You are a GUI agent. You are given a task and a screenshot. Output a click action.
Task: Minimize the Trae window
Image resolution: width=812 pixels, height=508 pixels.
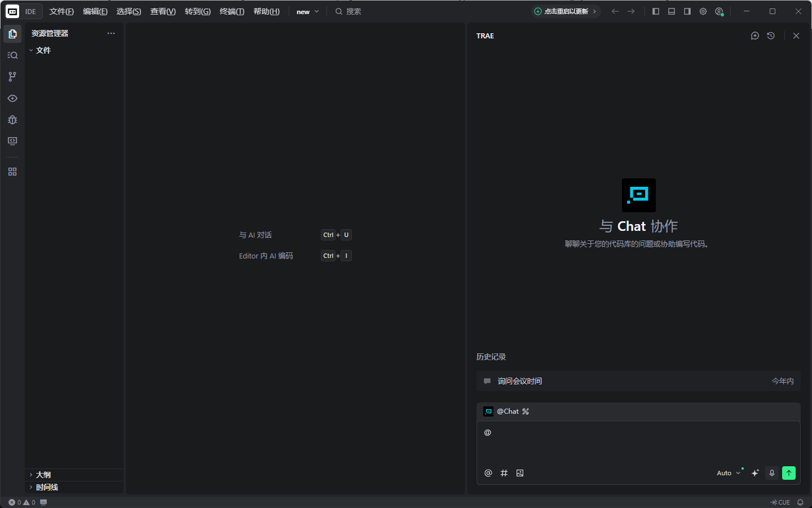[747, 11]
